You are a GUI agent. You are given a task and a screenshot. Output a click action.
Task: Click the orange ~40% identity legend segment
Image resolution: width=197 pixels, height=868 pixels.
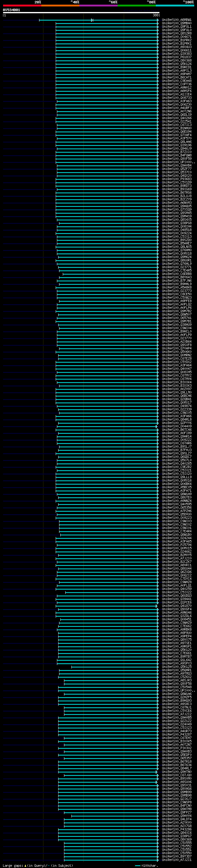tap(60, 6)
